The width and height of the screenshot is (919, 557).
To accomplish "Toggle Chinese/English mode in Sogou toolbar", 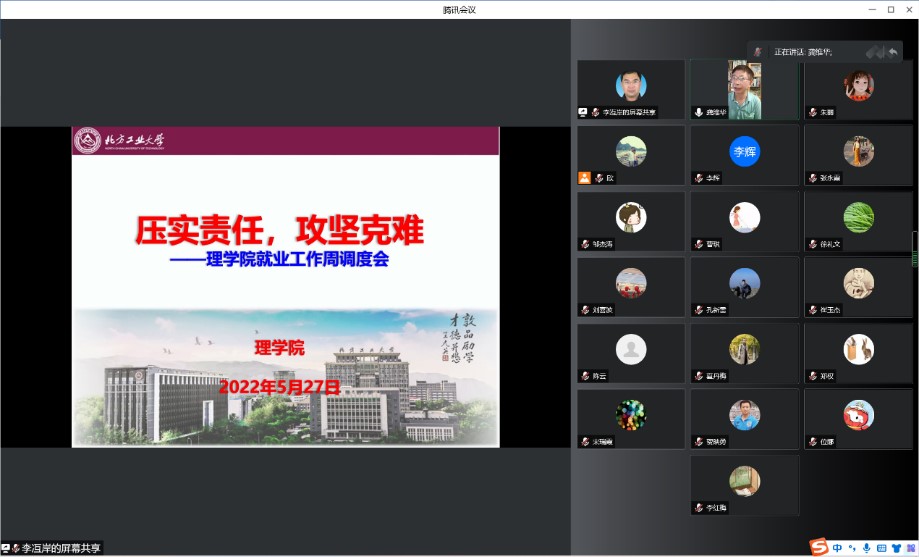I will click(x=838, y=547).
